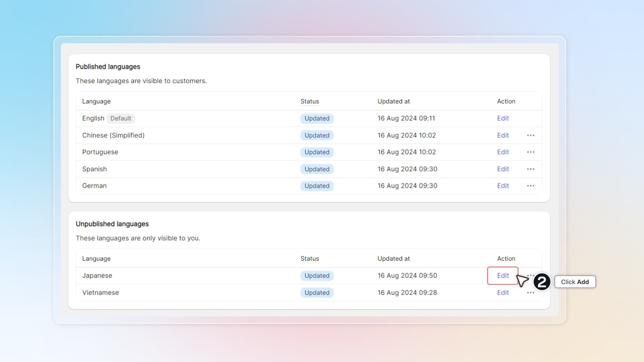Click Status header in Unpublished languages table

coord(309,258)
